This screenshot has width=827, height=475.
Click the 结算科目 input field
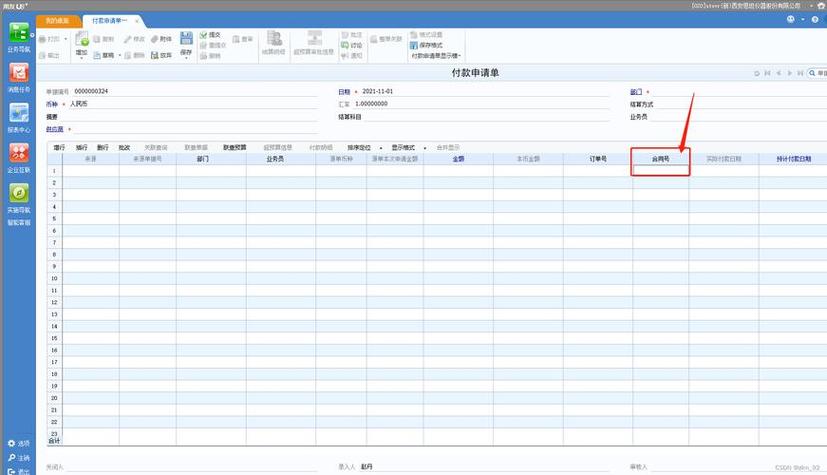pos(487,117)
